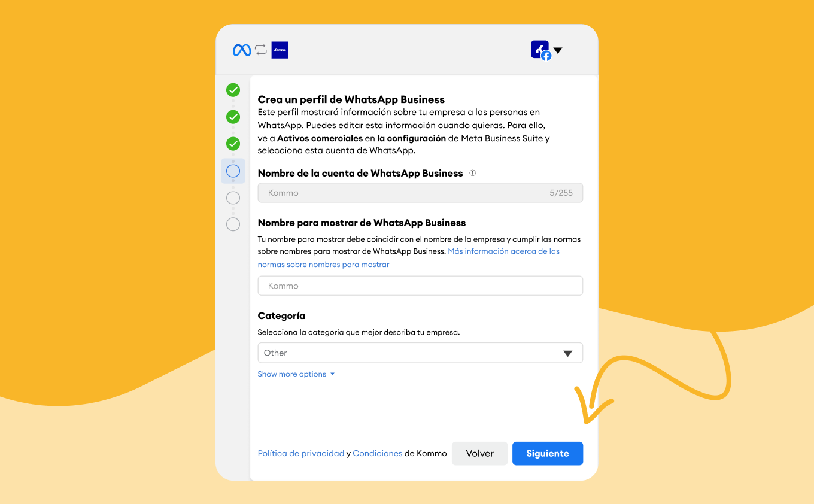
Task: Select the first completed step checkmark
Action: (233, 90)
